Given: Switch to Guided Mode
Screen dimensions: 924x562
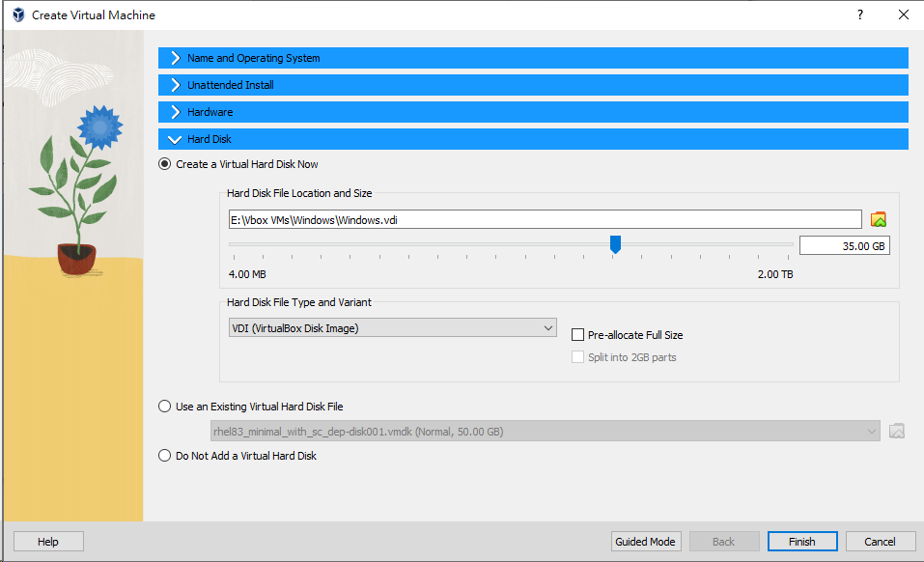Looking at the screenshot, I should (646, 542).
